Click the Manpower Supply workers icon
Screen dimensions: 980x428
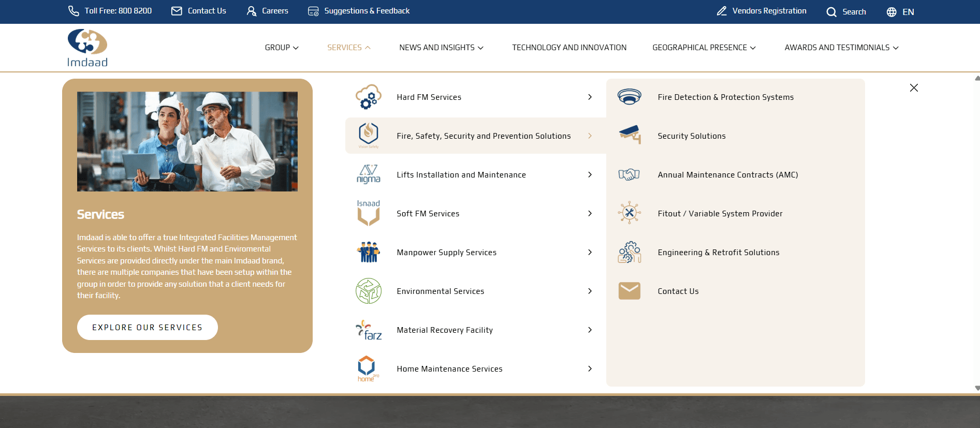(x=369, y=252)
